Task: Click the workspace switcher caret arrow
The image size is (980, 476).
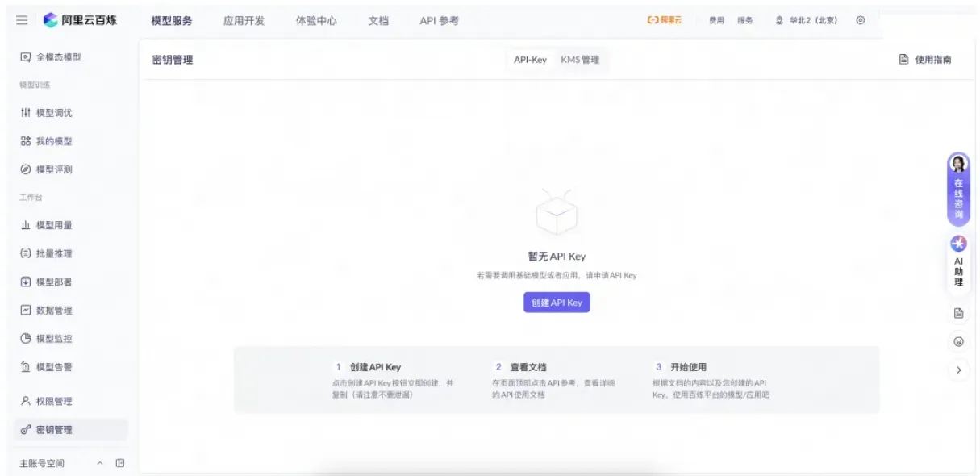Action: tap(101, 463)
